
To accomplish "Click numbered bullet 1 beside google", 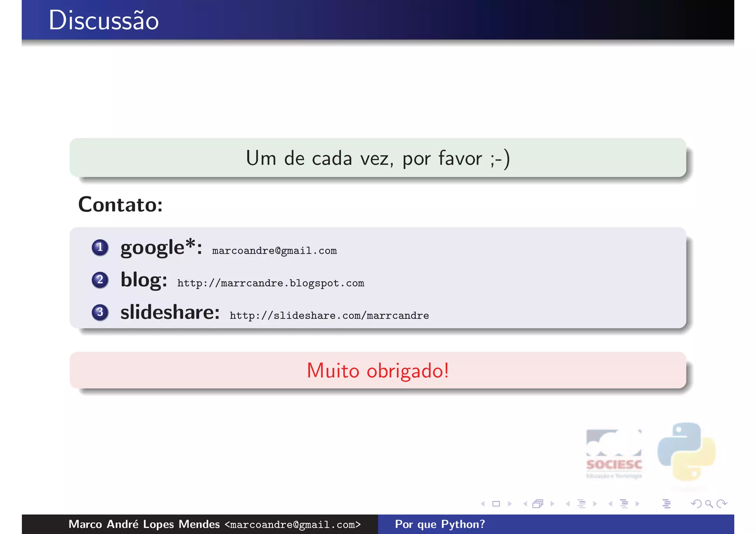I will tap(100, 247).
